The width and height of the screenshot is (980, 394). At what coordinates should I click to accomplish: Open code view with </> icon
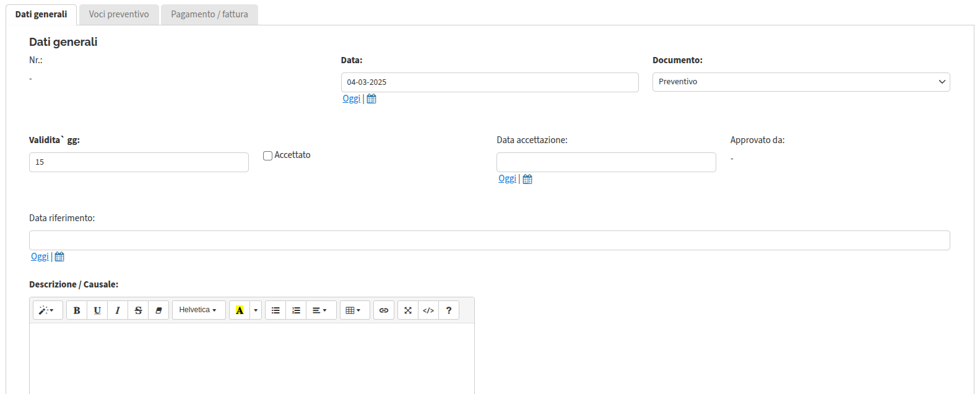tap(428, 310)
